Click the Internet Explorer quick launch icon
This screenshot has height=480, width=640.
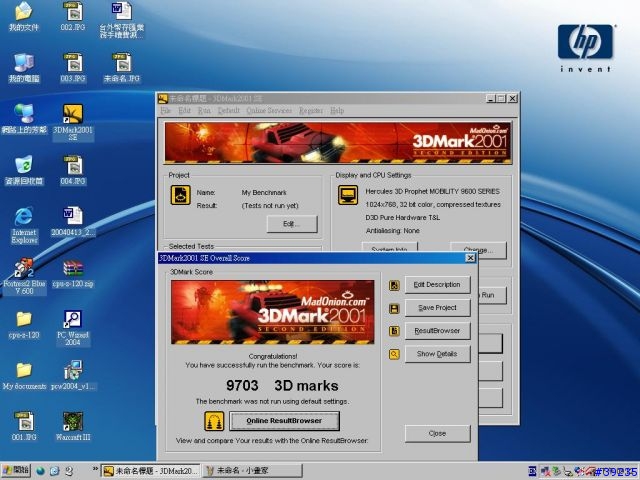(x=55, y=471)
